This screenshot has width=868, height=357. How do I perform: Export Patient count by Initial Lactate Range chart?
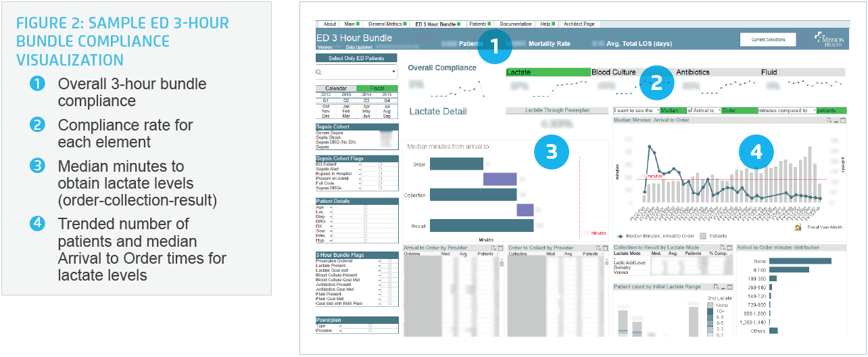pyautogui.click(x=717, y=287)
